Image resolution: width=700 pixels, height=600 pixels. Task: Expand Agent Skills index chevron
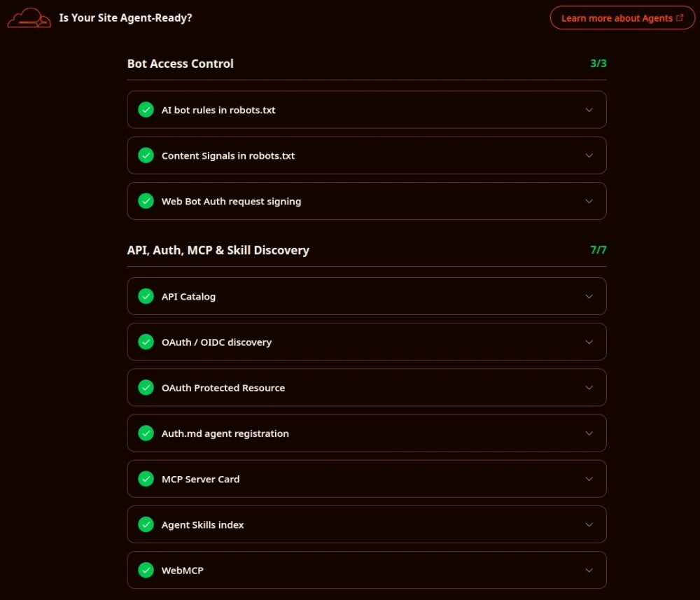click(589, 524)
